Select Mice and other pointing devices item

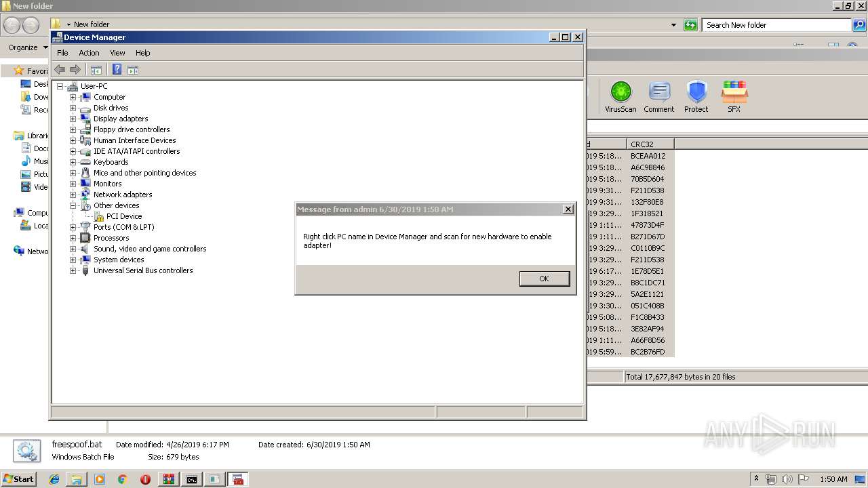144,173
